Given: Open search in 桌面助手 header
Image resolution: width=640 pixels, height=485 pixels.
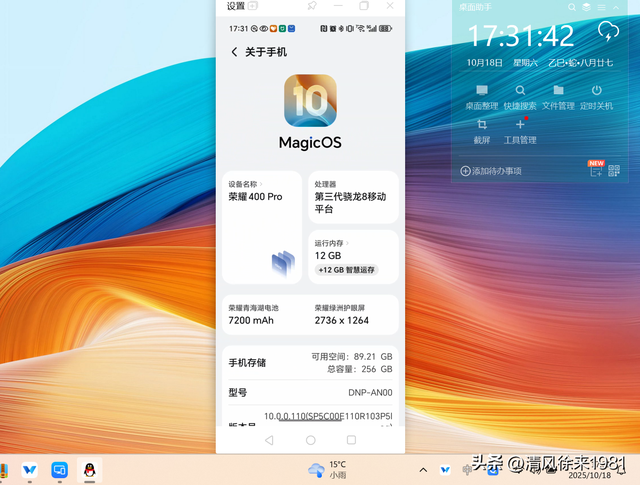Looking at the screenshot, I should [x=572, y=7].
